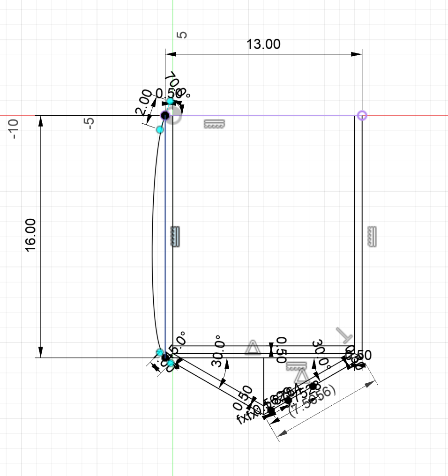
Task: Select the vertical 0.50 dimension at the bottom center
Action: [x=282, y=350]
